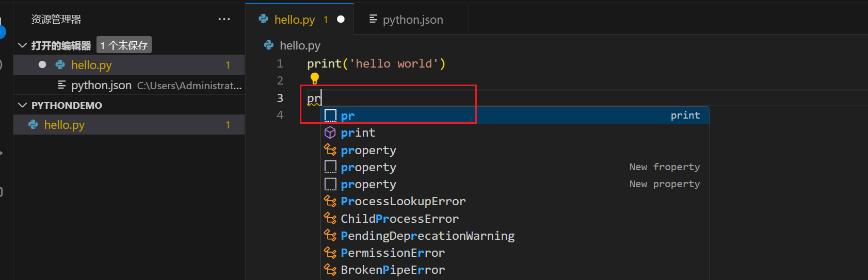Click problem count badge on PYTHONDEMO hello.py
The width and height of the screenshot is (868, 280).
click(228, 125)
